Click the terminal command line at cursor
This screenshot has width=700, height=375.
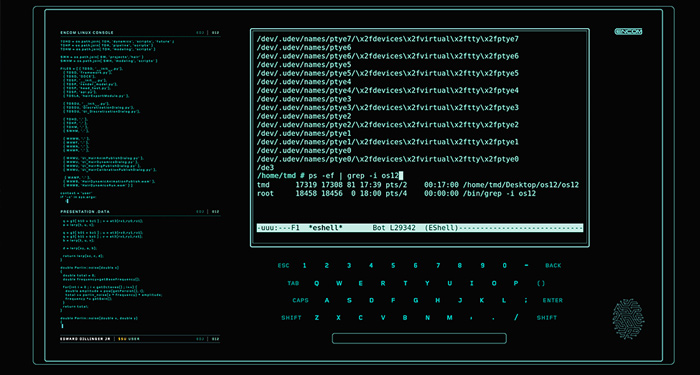[x=330, y=176]
